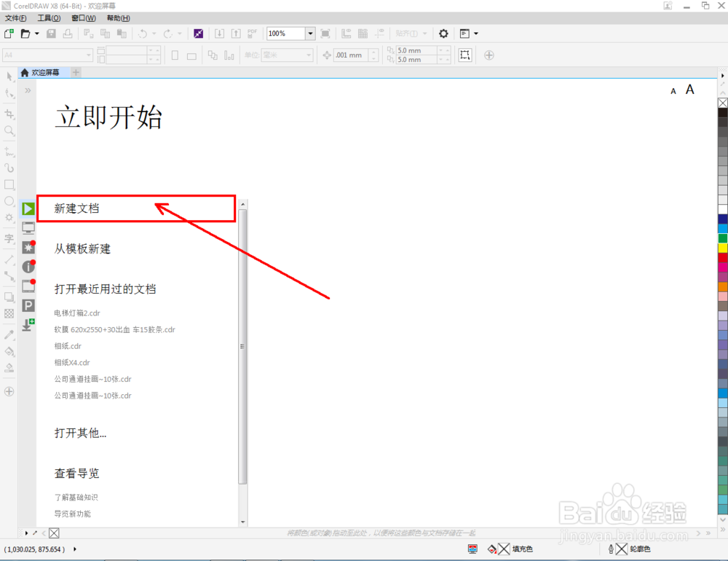Screen dimensions: 728x561
Task: Expand the coordinates arrow in status bar
Action: pyautogui.click(x=75, y=549)
